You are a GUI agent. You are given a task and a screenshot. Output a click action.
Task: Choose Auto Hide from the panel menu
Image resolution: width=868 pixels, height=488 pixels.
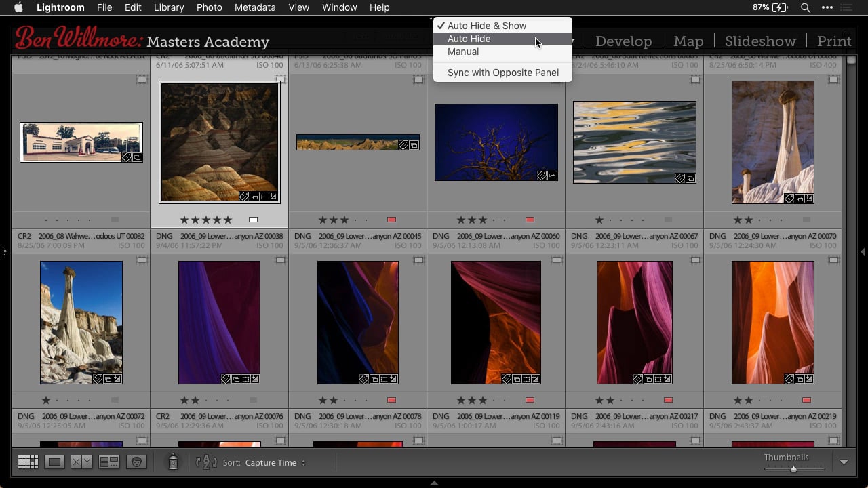502,39
